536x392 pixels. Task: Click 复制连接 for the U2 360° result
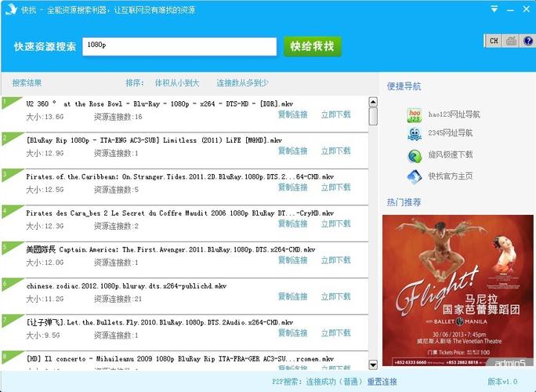click(x=292, y=114)
